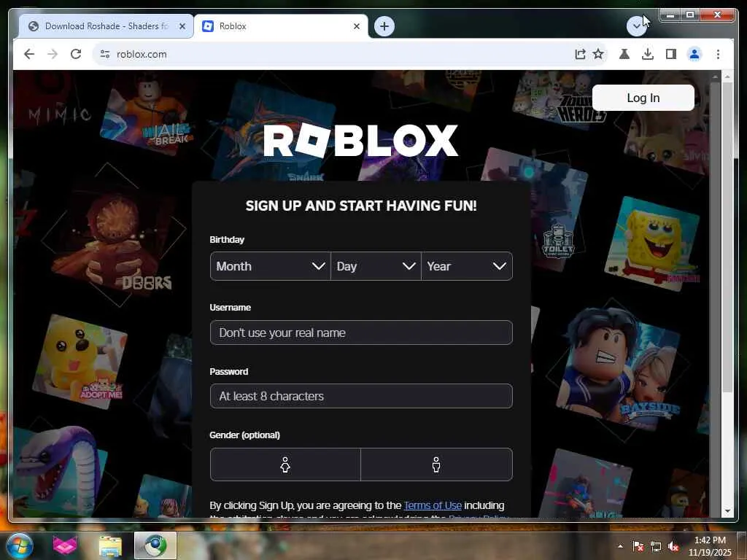The height and width of the screenshot is (560, 747).
Task: Select the Roblox tab
Action: [x=281, y=26]
